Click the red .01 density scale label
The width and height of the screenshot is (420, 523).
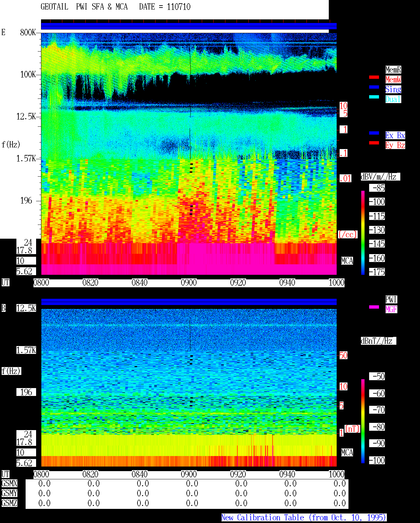(x=346, y=179)
